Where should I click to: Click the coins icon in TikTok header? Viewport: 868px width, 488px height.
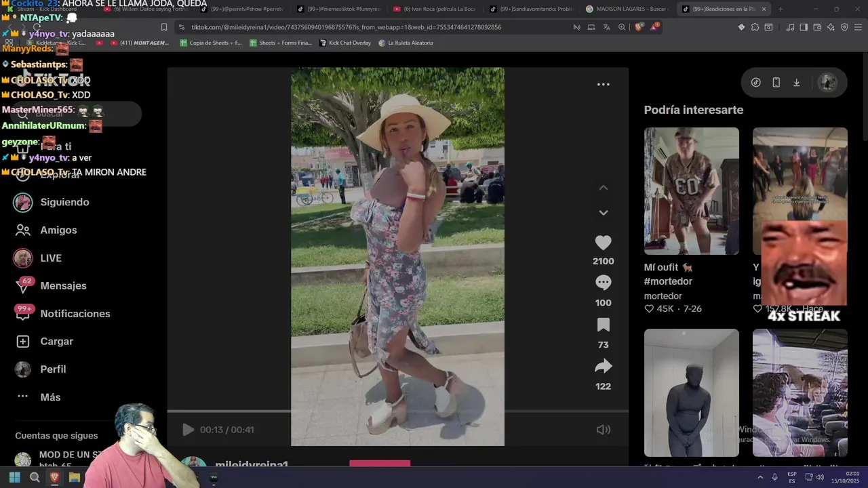coord(755,83)
